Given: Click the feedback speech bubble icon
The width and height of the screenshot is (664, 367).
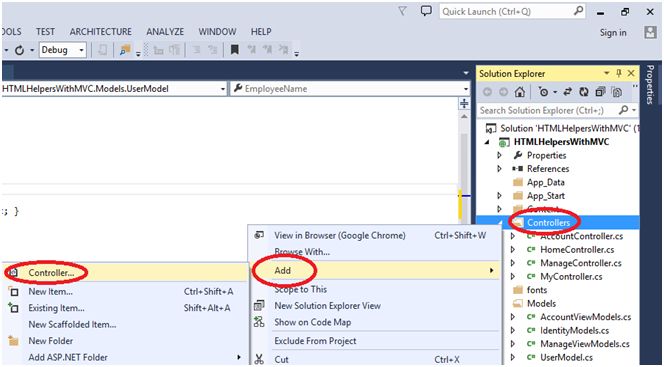Looking at the screenshot, I should tap(426, 11).
